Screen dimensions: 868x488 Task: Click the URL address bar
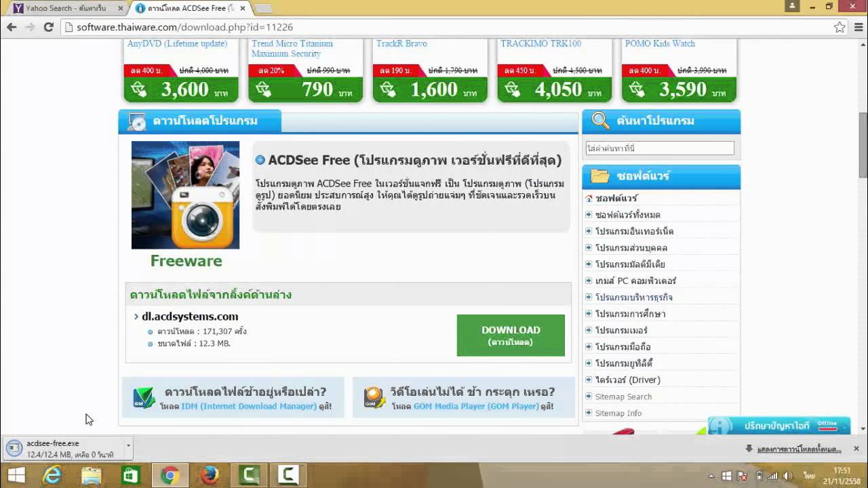click(x=448, y=27)
